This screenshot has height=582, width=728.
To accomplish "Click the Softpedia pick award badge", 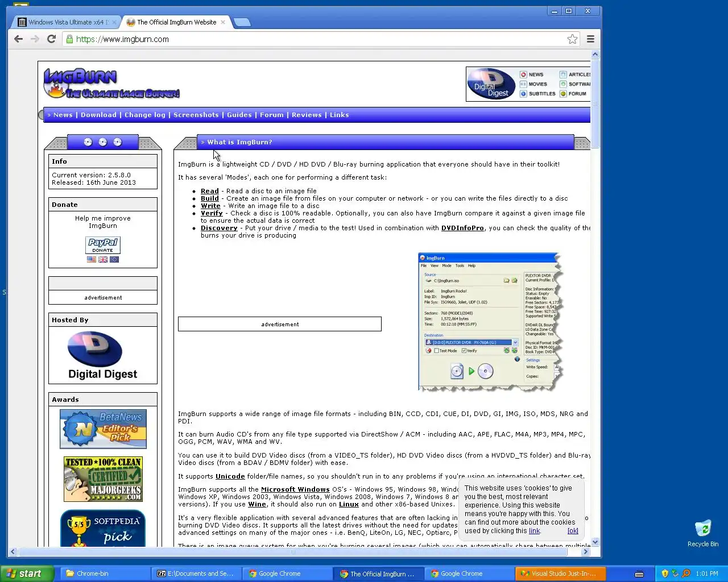I will pyautogui.click(x=103, y=529).
